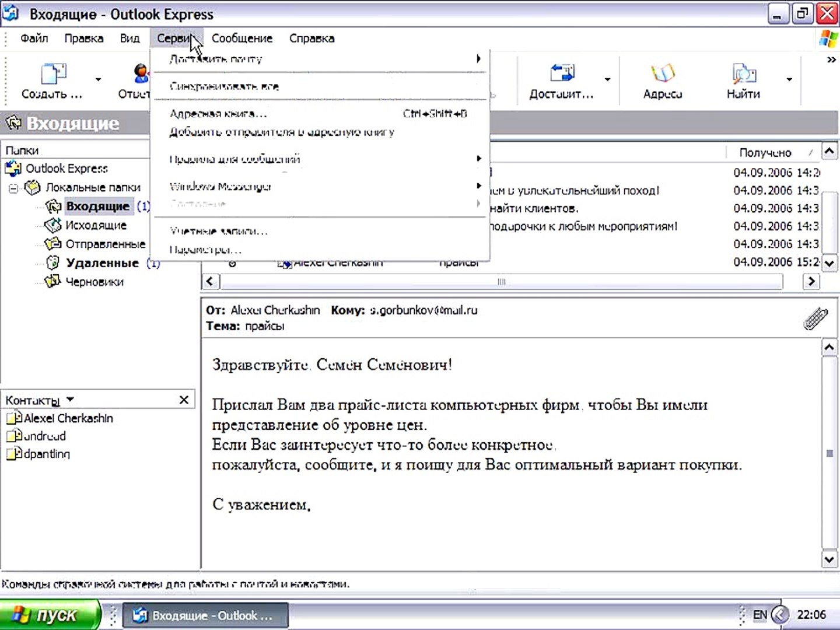Choose Добавить отправителя в адресную книгу
Viewport: 840px width, 630px height.
click(x=320, y=132)
